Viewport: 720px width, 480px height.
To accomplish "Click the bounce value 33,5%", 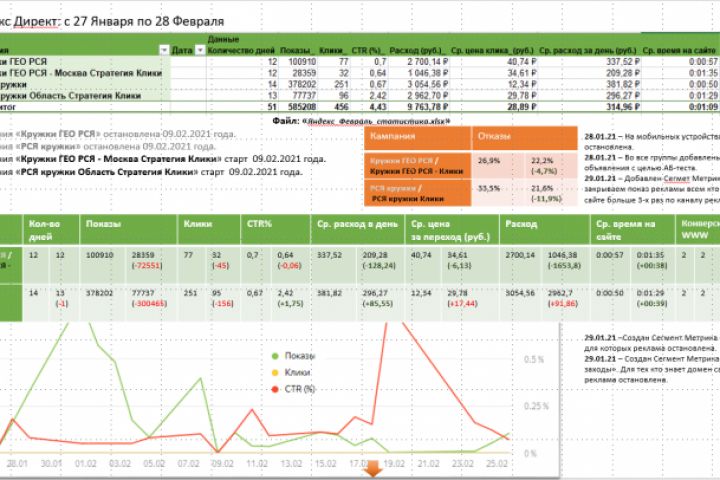I will coord(489,188).
